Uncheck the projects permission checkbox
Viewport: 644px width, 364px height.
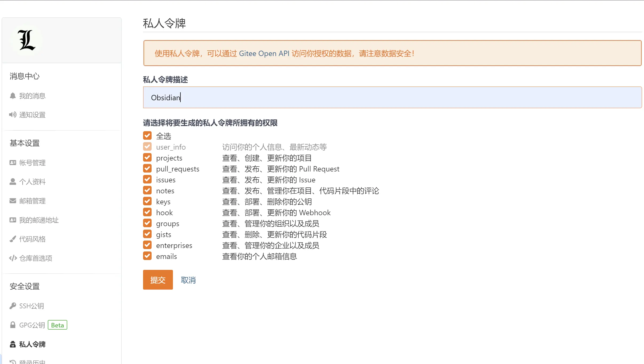click(x=147, y=158)
